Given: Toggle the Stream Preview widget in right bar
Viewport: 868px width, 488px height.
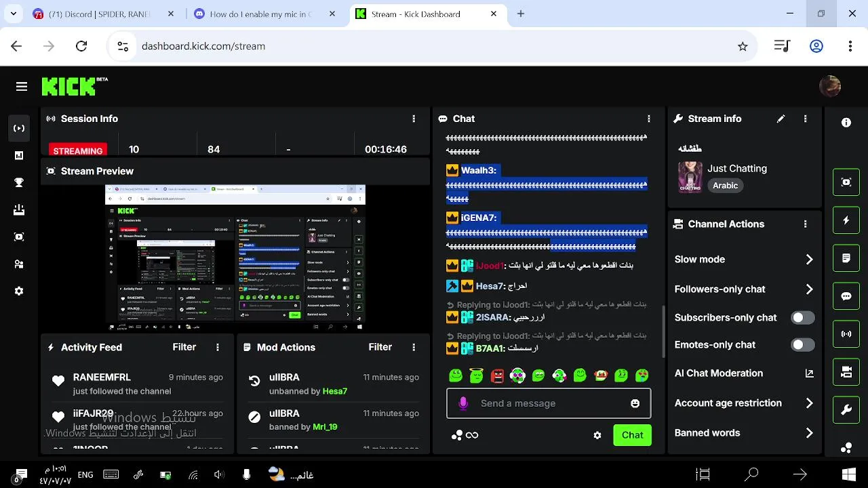Looking at the screenshot, I should click(x=846, y=182).
